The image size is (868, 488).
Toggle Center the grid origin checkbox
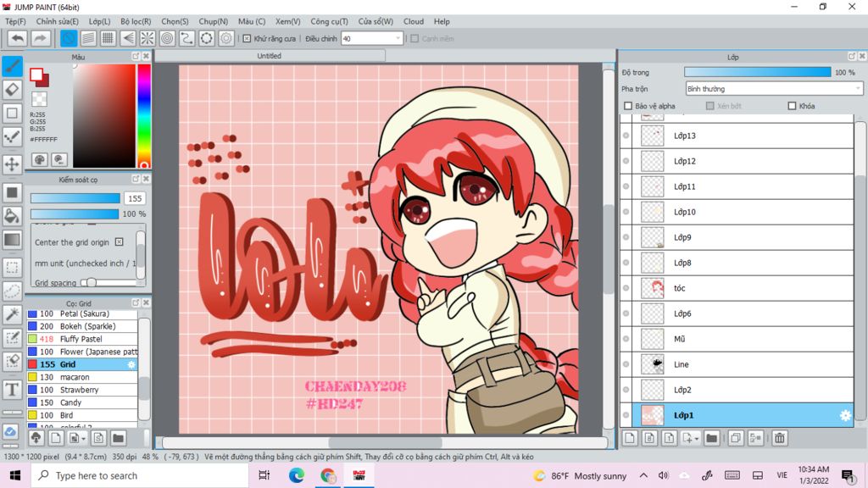click(x=119, y=241)
